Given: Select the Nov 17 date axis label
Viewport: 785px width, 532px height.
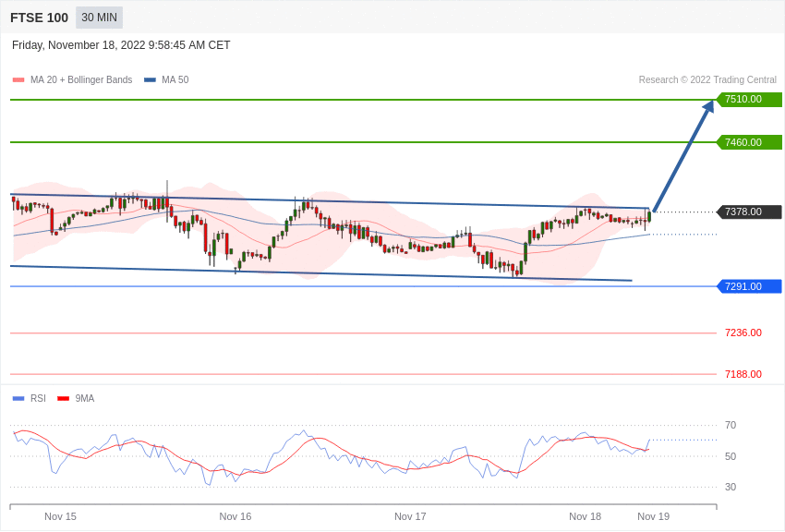Looking at the screenshot, I should (410, 516).
